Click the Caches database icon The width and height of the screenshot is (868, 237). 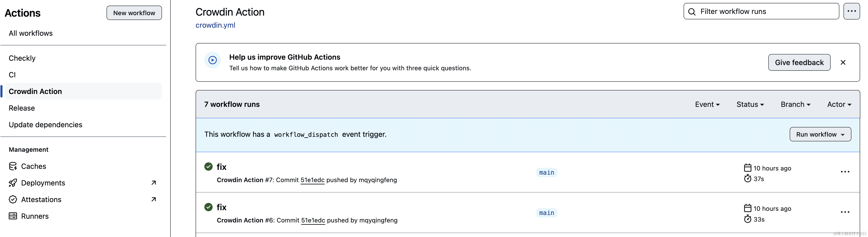click(x=13, y=166)
